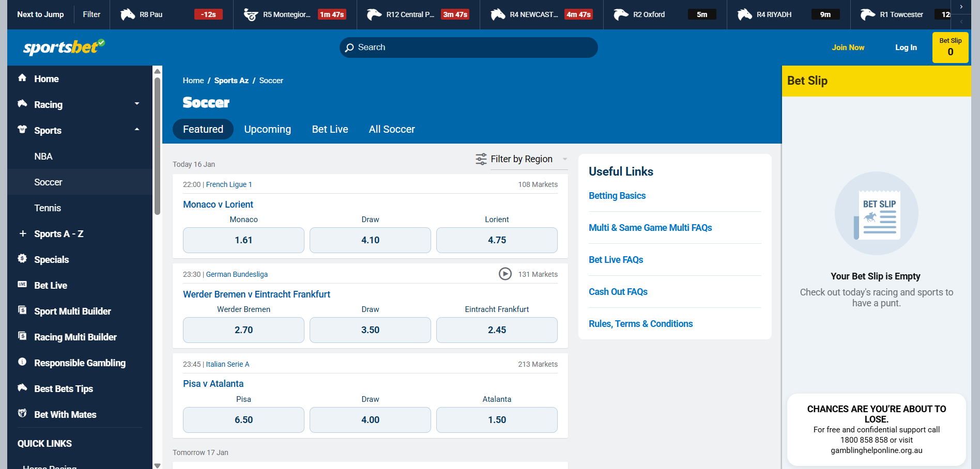Click live stream play icon for Werder Bremen match
Image resolution: width=980 pixels, height=469 pixels.
tap(505, 274)
